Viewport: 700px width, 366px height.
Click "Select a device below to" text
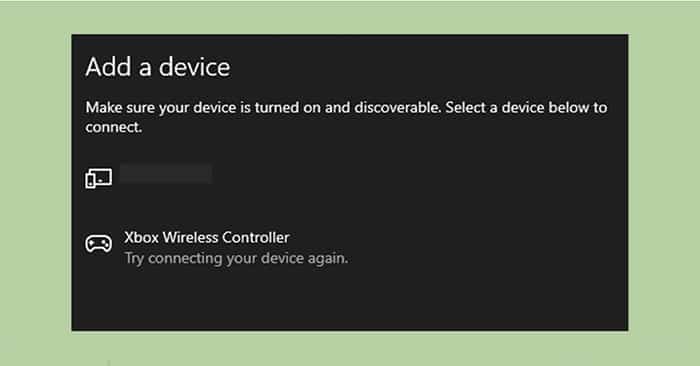[x=526, y=108]
